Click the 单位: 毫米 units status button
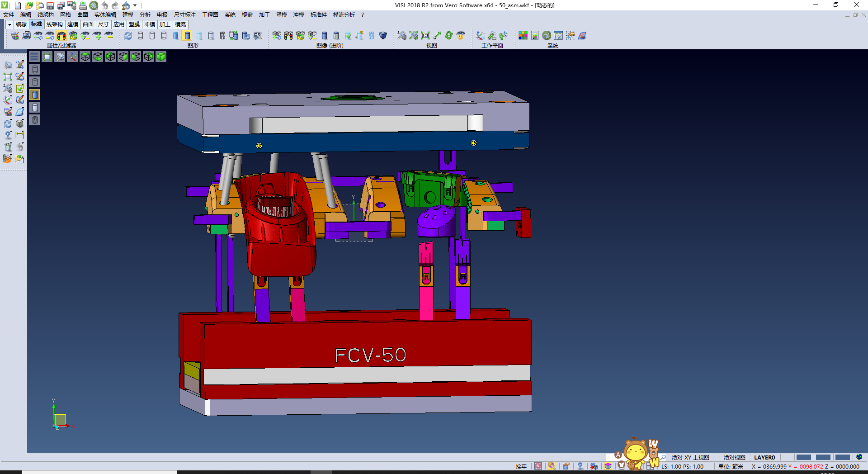The width and height of the screenshot is (868, 474). pyautogui.click(x=731, y=466)
